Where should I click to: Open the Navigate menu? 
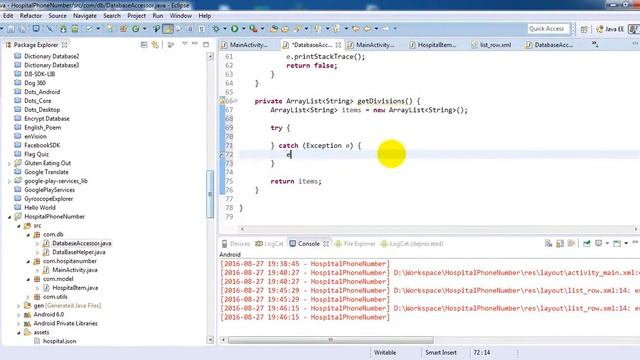pyautogui.click(x=84, y=16)
